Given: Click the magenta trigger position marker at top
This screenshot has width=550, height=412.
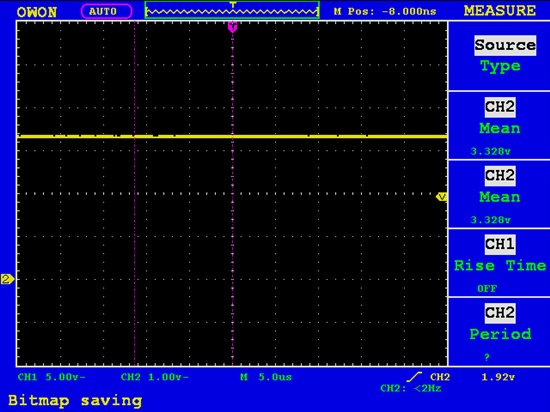Looking at the screenshot, I should pos(233,26).
